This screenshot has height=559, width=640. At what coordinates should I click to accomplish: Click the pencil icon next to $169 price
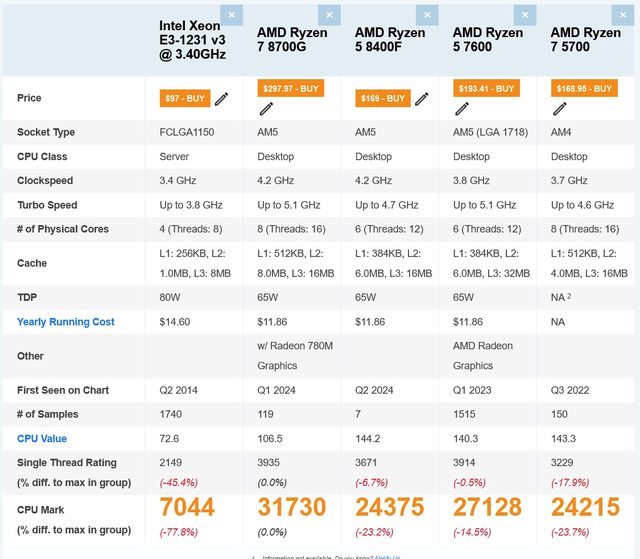point(422,99)
